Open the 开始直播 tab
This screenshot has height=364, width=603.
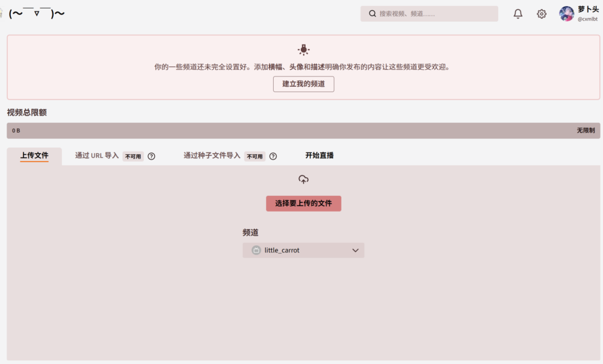pyautogui.click(x=320, y=155)
